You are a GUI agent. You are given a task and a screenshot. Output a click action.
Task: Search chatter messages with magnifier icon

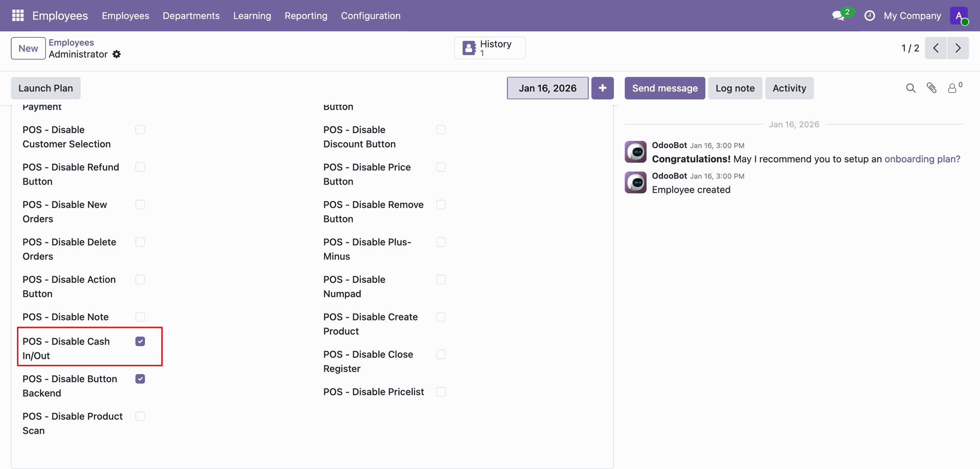[911, 88]
